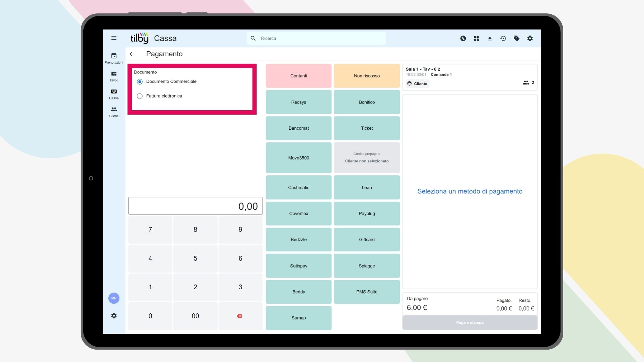Tap keypad digit 8
This screenshot has width=644, height=362.
pyautogui.click(x=195, y=230)
